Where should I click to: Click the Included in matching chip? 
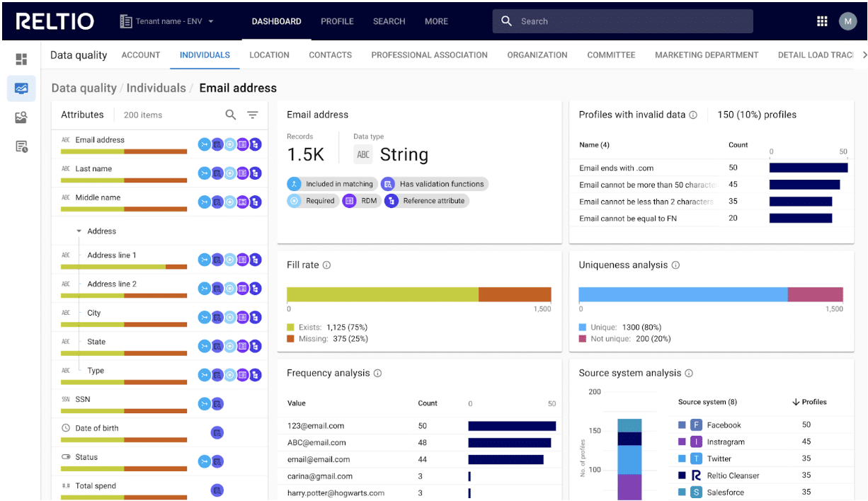[331, 184]
